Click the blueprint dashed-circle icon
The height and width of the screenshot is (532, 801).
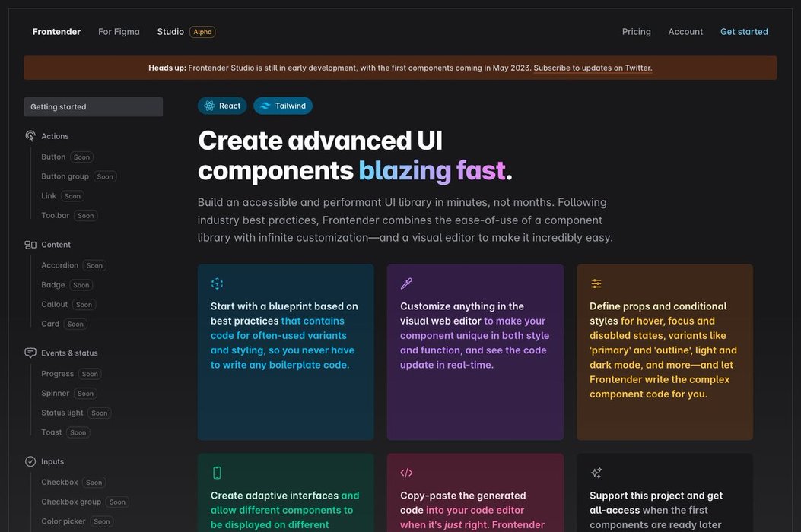[217, 283]
